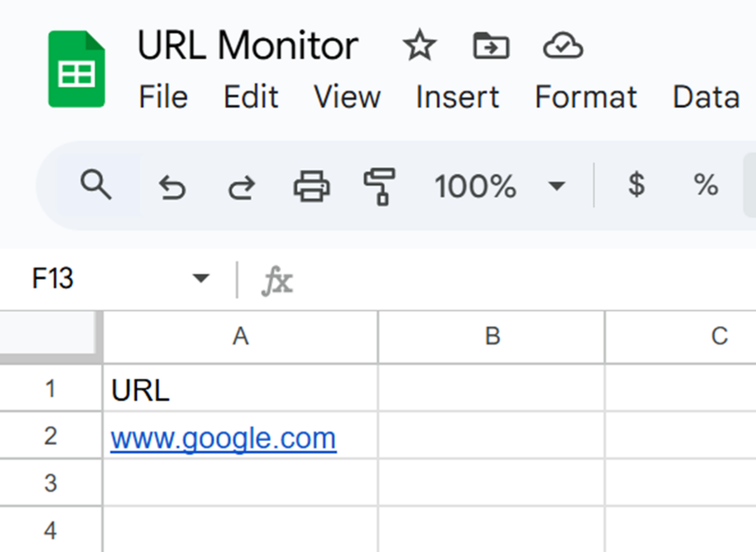The width and height of the screenshot is (756, 552).
Task: Click the Search icon in the toolbar
Action: coord(96,186)
